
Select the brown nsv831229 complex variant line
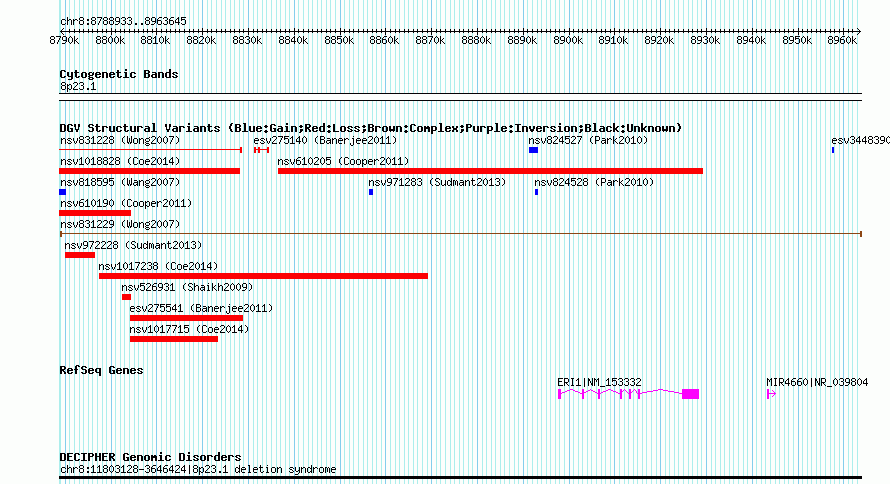pos(461,234)
